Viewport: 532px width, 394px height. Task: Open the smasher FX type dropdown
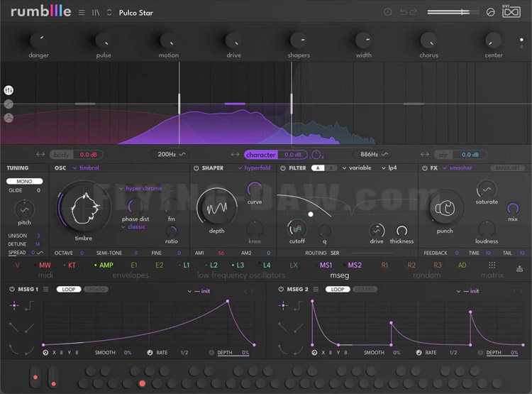(x=458, y=168)
